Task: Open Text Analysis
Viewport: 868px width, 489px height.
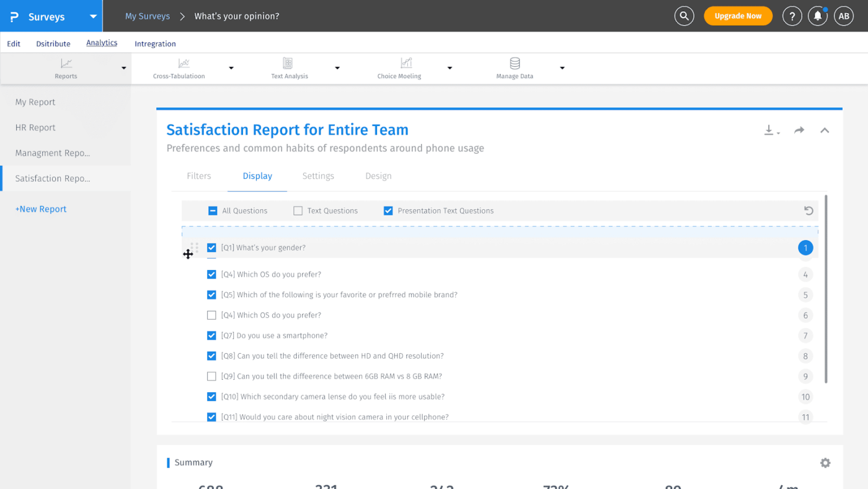Action: tap(287, 64)
